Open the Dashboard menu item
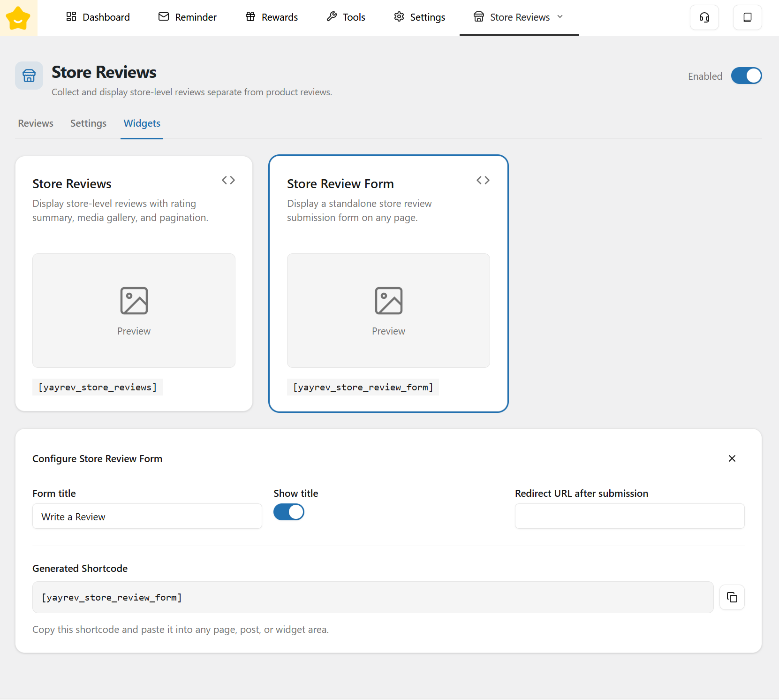 coord(98,17)
